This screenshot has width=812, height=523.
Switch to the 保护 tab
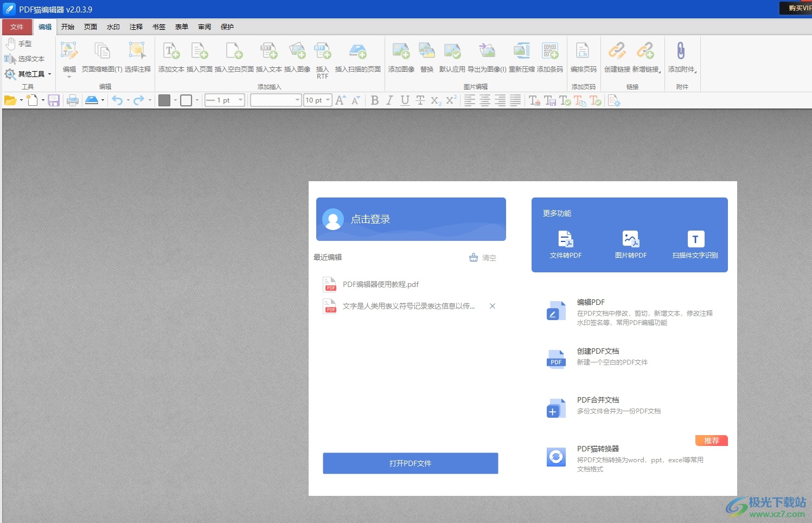227,27
